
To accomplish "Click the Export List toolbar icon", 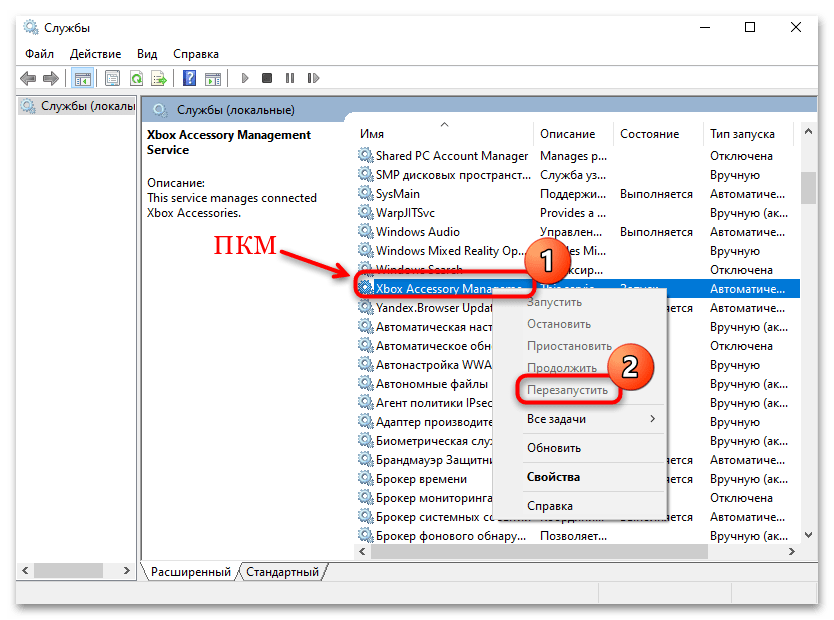I will [x=159, y=79].
